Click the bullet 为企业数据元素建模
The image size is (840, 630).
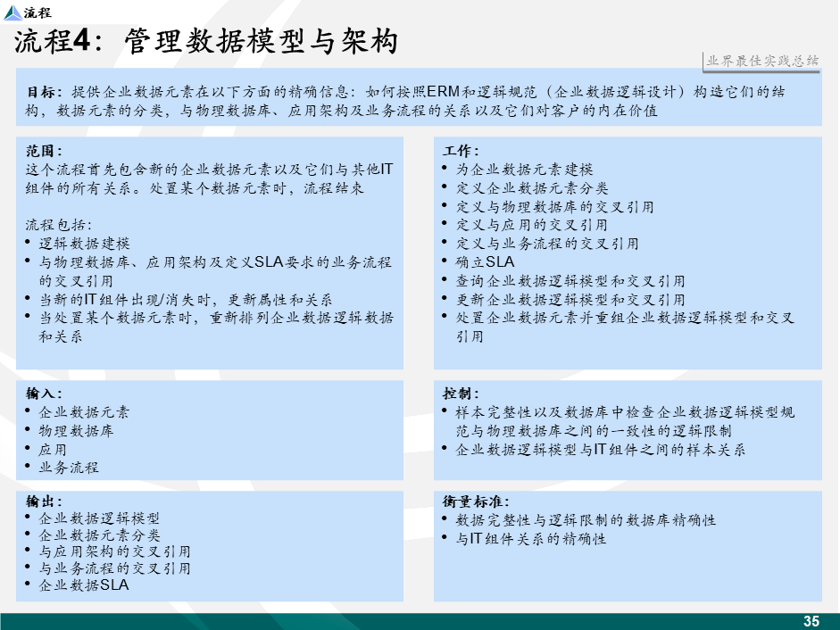pyautogui.click(x=525, y=170)
